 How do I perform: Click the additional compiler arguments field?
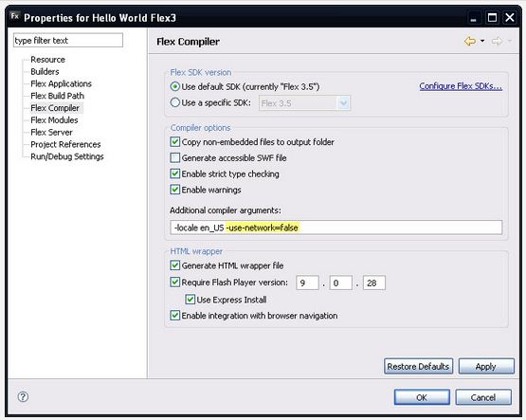coord(336,228)
